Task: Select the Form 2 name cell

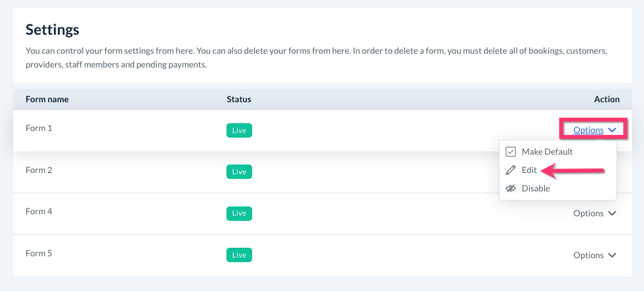Action: pos(39,170)
